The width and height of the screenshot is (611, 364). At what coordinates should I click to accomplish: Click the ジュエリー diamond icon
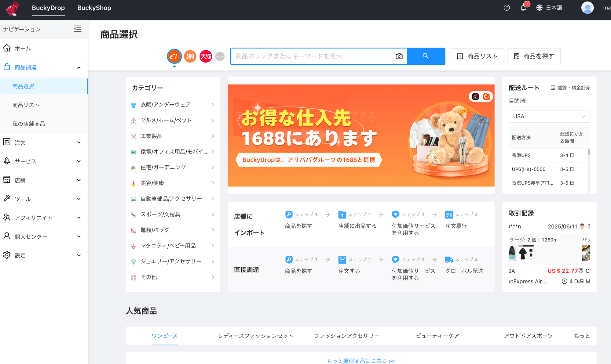(134, 262)
